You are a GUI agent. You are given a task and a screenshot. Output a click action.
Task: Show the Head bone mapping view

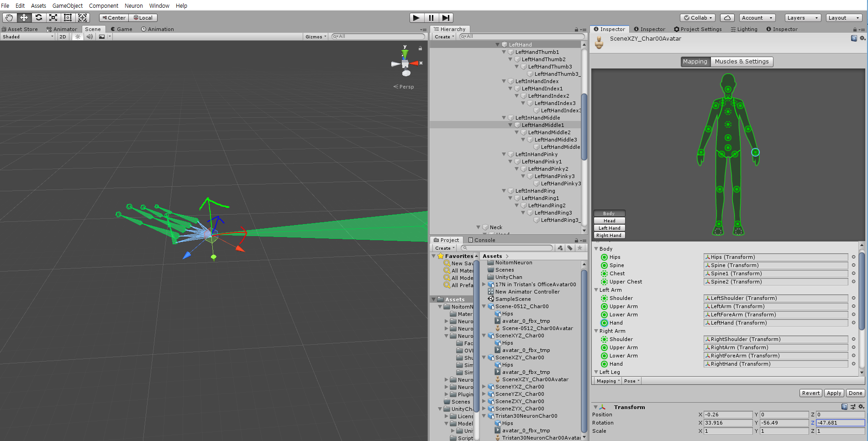(x=609, y=221)
